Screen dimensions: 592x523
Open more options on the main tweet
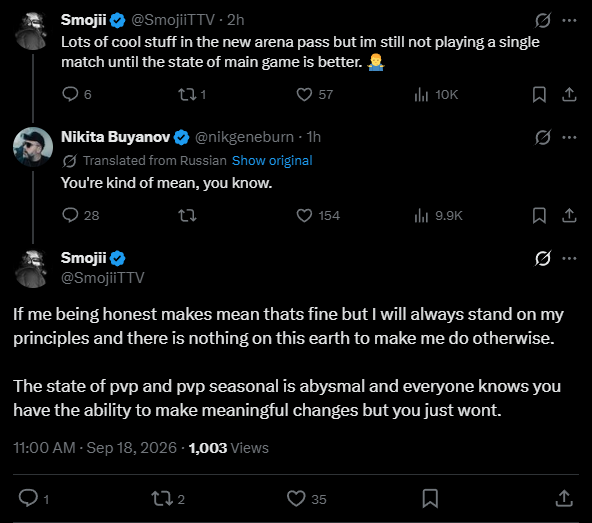coord(569,259)
